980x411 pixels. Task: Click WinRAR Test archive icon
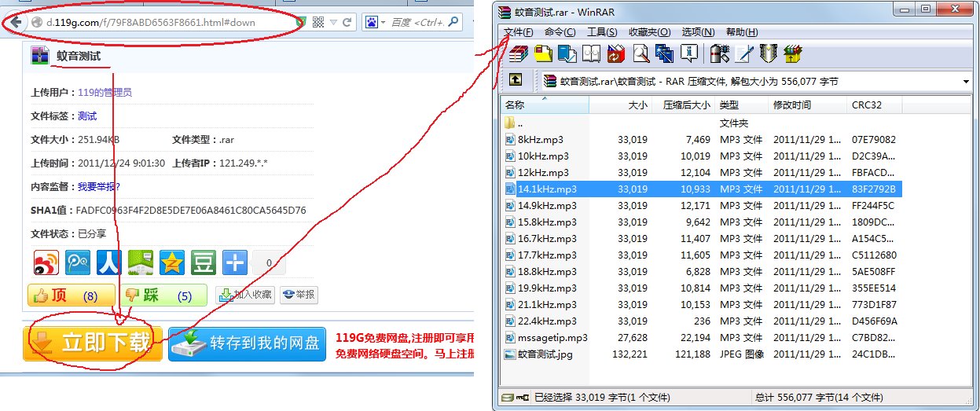[567, 53]
